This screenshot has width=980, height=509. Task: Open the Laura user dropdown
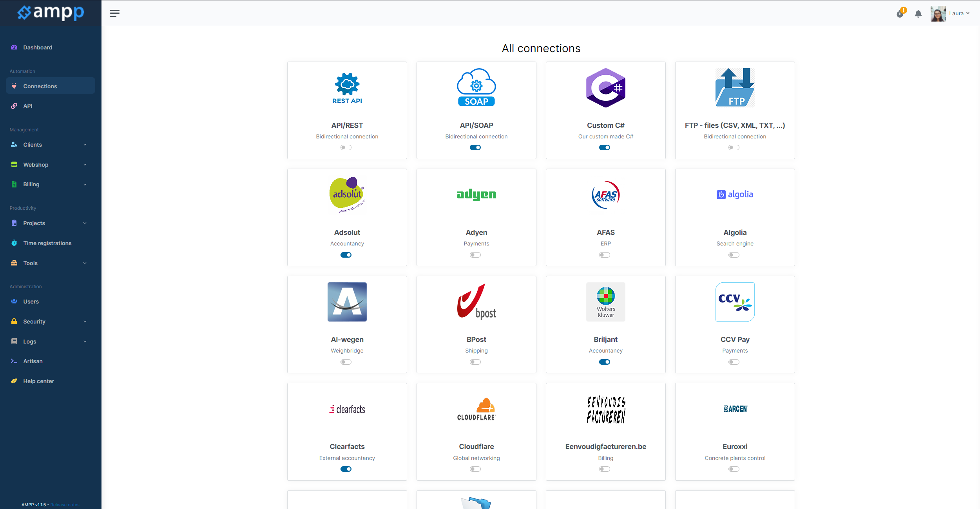pyautogui.click(x=959, y=13)
